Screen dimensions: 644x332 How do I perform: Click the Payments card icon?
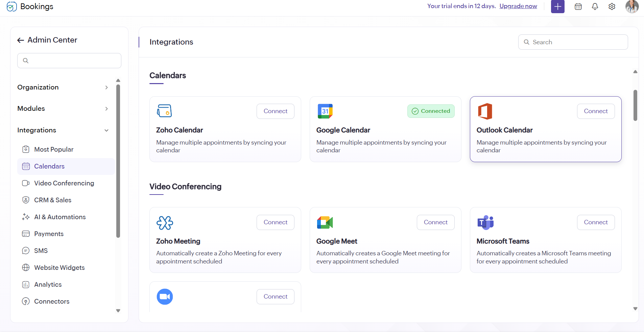pos(26,234)
